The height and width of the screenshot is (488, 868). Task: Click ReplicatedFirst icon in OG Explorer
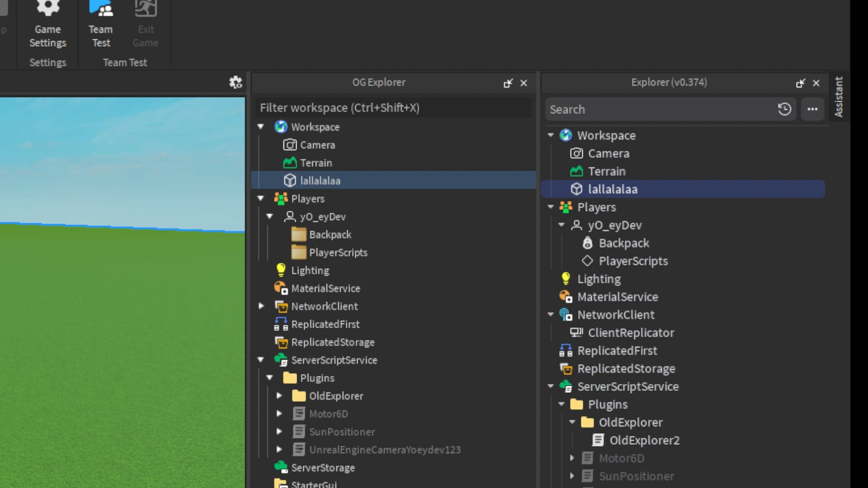pyautogui.click(x=281, y=324)
